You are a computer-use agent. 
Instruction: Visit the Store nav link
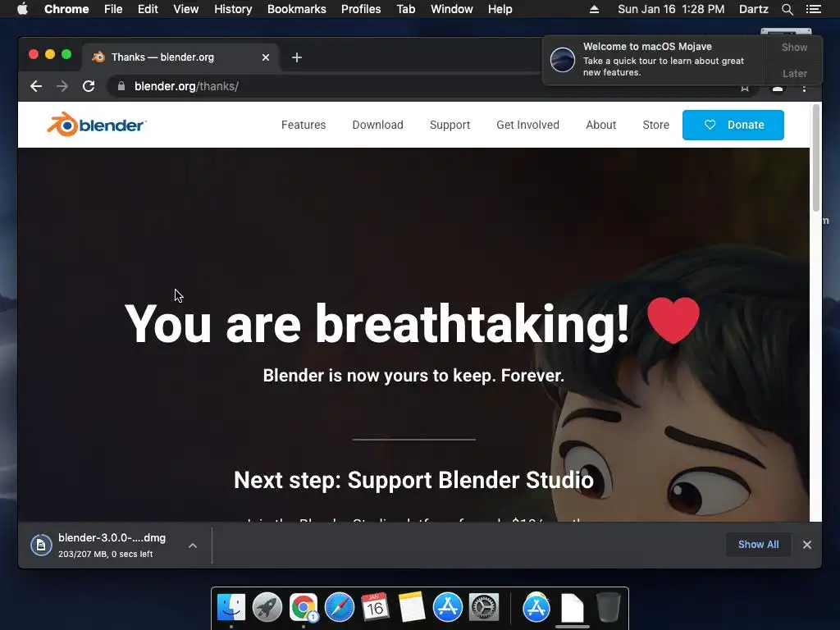(655, 125)
